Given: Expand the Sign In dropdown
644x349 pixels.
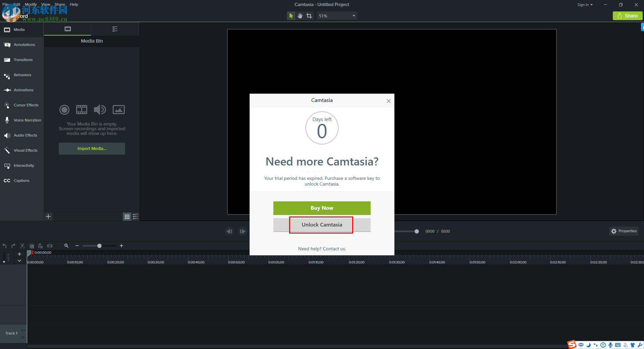Looking at the screenshot, I should [x=585, y=5].
